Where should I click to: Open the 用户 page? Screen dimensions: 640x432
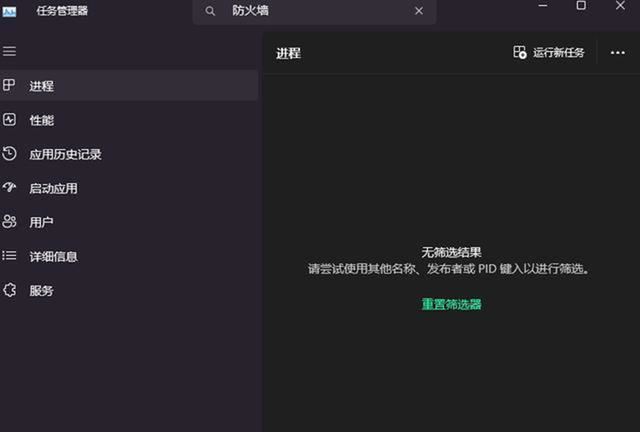[129, 222]
